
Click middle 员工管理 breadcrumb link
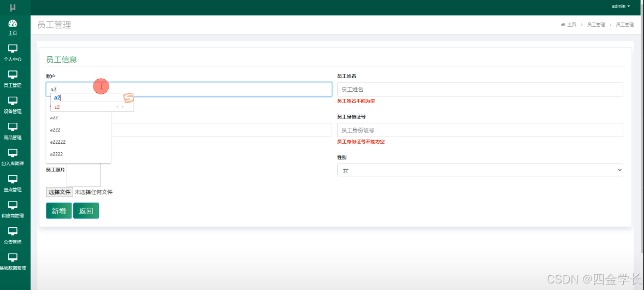(x=596, y=25)
